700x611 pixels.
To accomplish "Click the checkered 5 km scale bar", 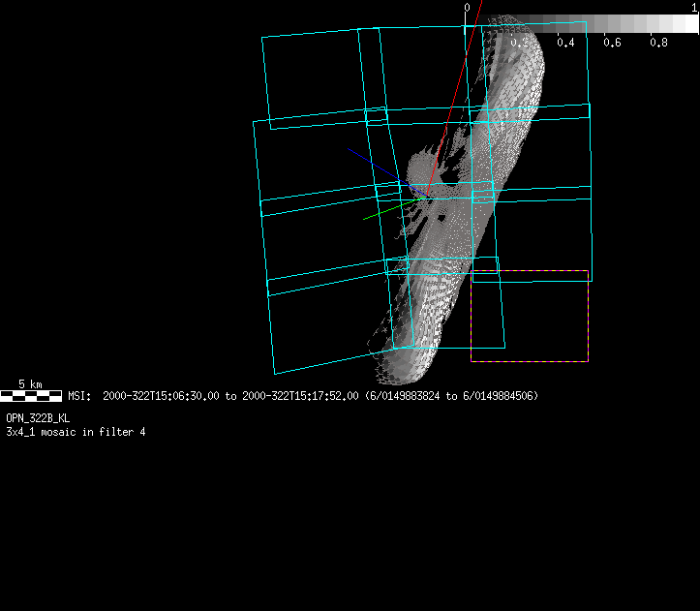I will coord(31,396).
